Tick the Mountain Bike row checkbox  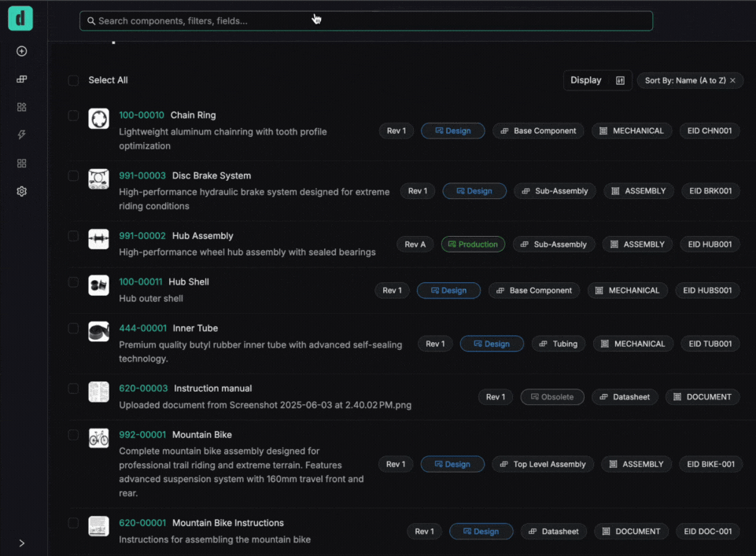[x=73, y=435]
